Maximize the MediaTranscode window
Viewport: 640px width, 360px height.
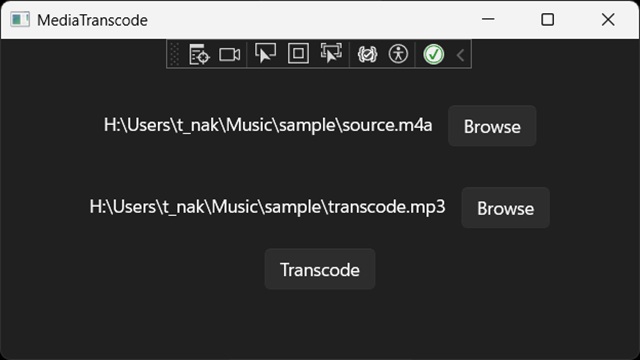[x=547, y=19]
